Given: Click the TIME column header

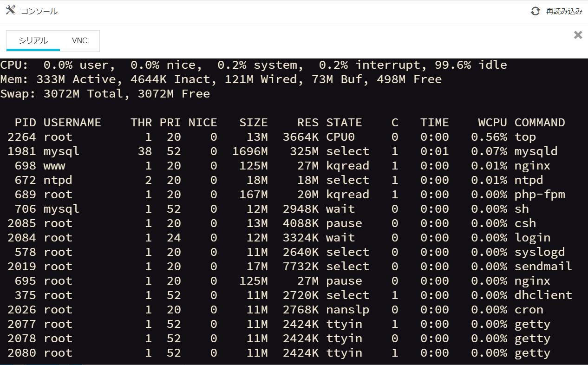Looking at the screenshot, I should (x=435, y=123).
